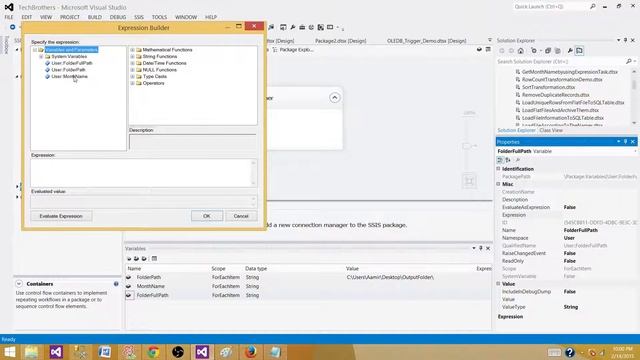Screen dimensions: 640x360
Task: Expand the Operators folder
Action: [x=132, y=83]
